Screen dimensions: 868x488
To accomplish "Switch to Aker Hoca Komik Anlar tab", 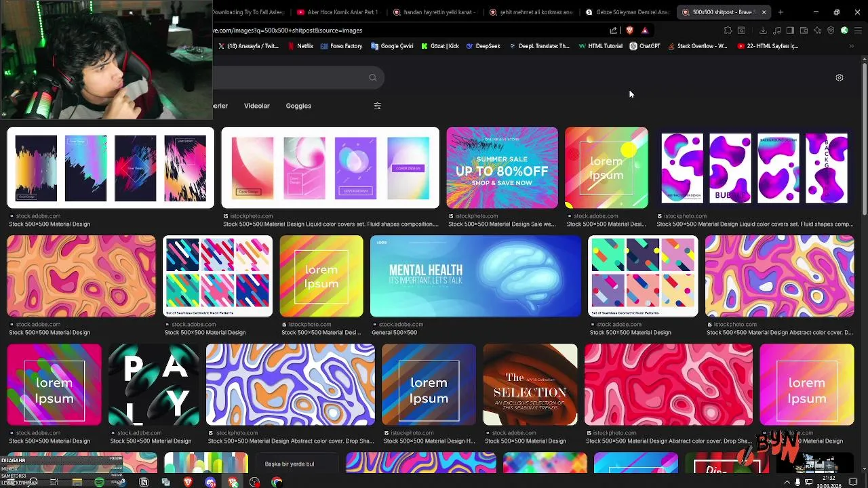I will (x=337, y=12).
